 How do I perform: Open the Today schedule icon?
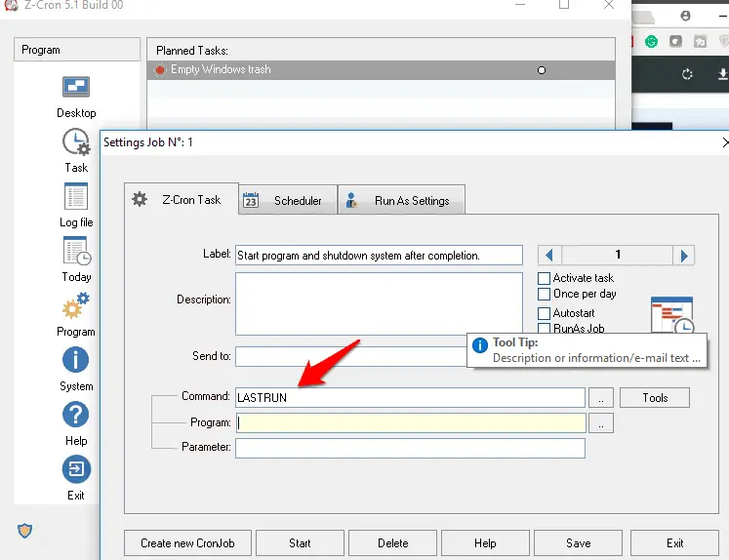77,251
